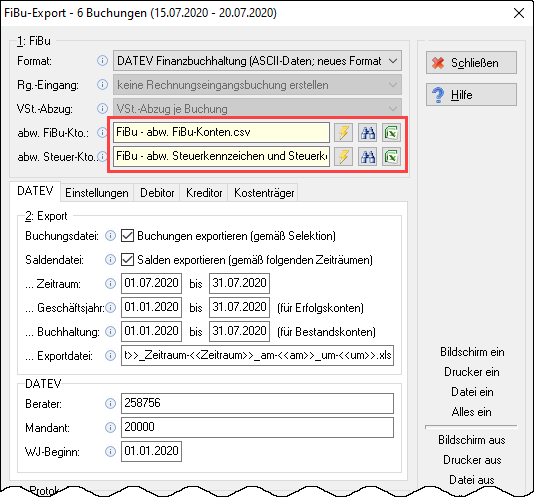Click the Alles ein option
Screen dimensions: 534x498
coord(472,412)
